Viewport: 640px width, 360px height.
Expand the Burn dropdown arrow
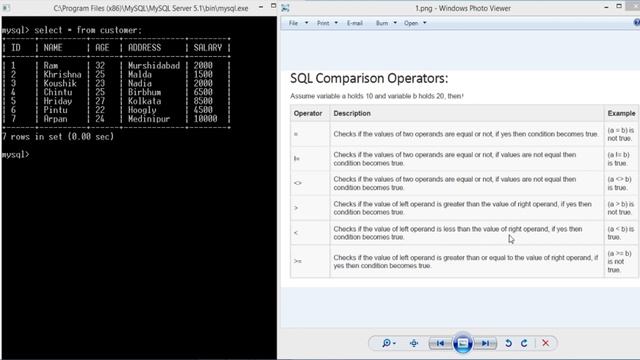[x=395, y=23]
